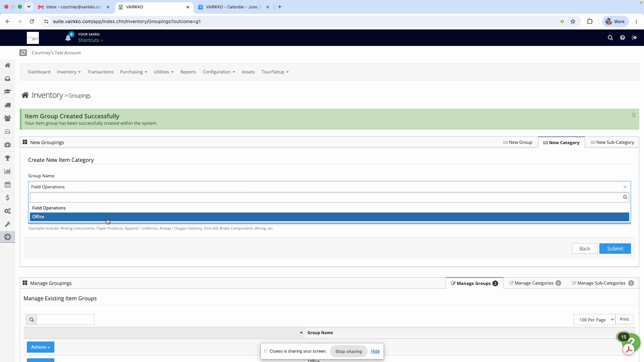
Task: Open the gears settings sidebar icon
Action: [x=7, y=211]
